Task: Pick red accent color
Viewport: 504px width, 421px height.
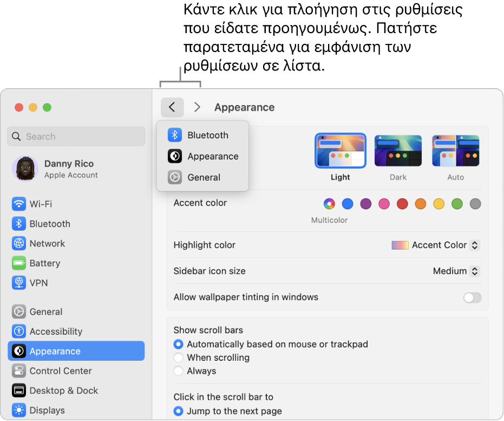Action: (402, 204)
